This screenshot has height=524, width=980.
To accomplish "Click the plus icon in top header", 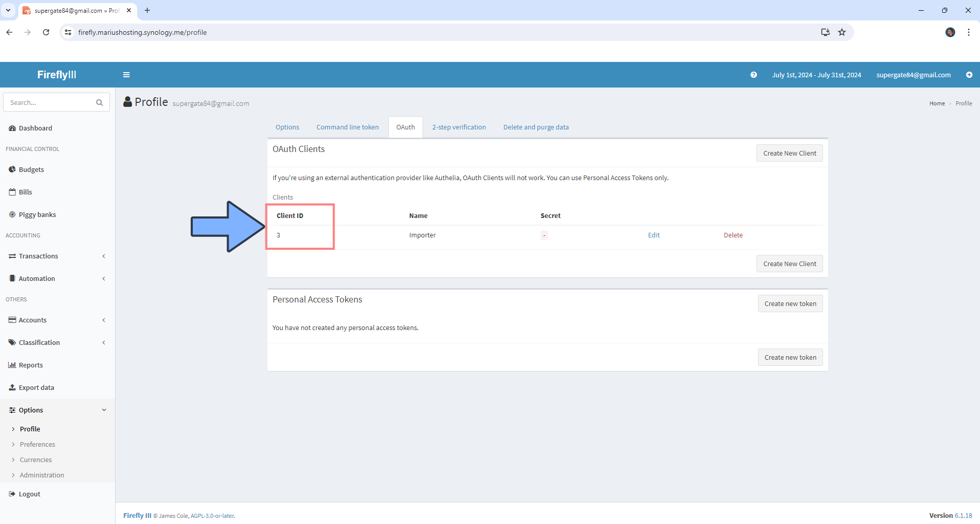I will [969, 75].
